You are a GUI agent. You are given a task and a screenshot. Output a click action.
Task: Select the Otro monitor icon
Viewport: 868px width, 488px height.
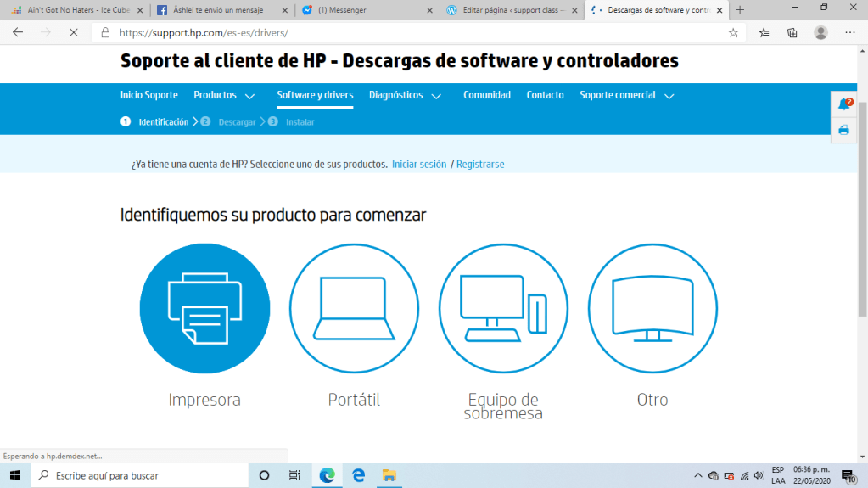click(652, 308)
